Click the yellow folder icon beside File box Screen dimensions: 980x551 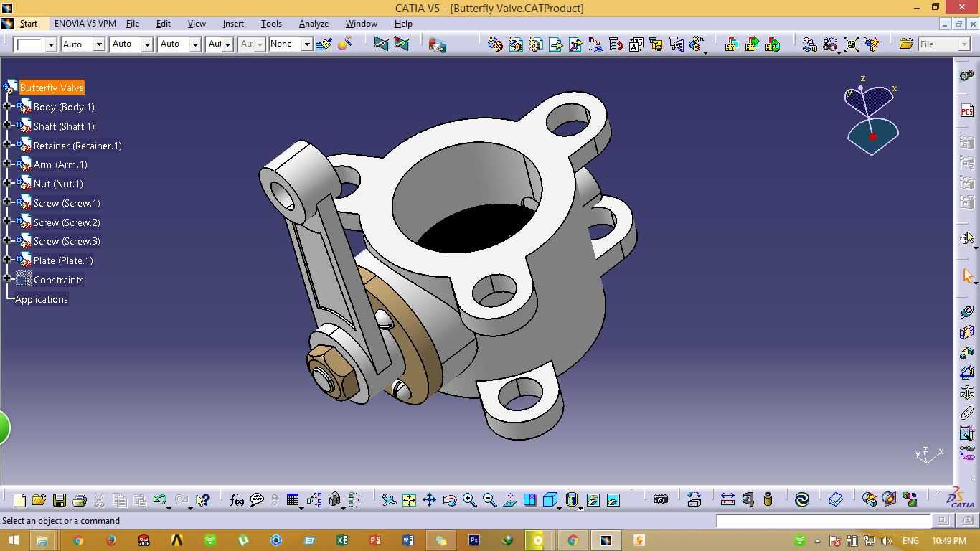click(906, 44)
